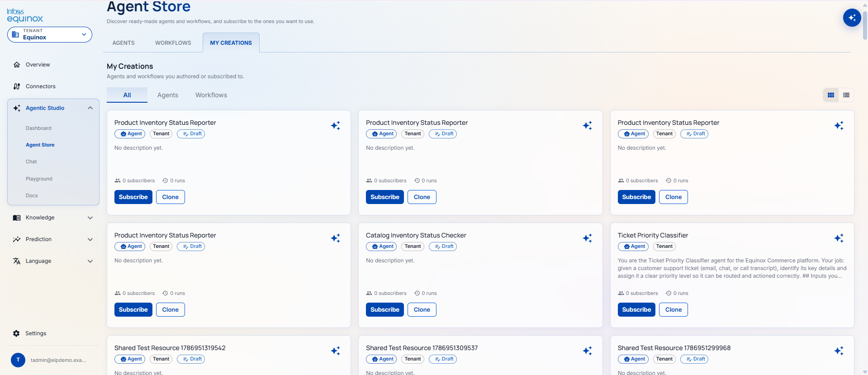The width and height of the screenshot is (868, 375).
Task: Click the Agent badge on Catalog Inventory Status Checker
Action: click(381, 247)
